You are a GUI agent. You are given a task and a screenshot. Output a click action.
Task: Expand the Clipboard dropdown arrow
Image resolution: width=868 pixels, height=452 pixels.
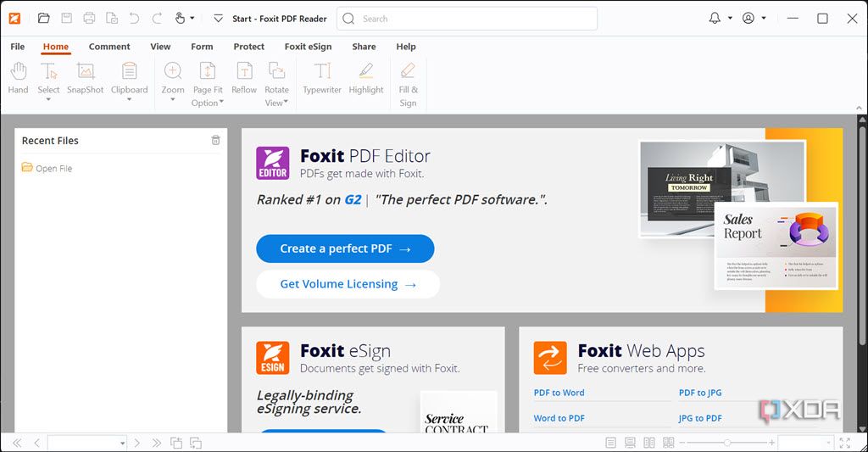click(129, 100)
